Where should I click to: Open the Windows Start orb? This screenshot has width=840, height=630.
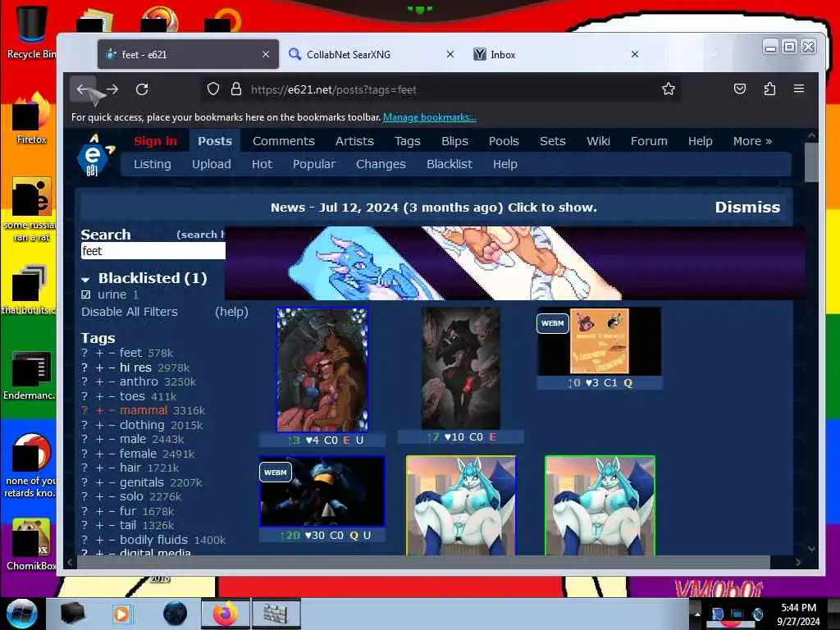click(x=22, y=614)
